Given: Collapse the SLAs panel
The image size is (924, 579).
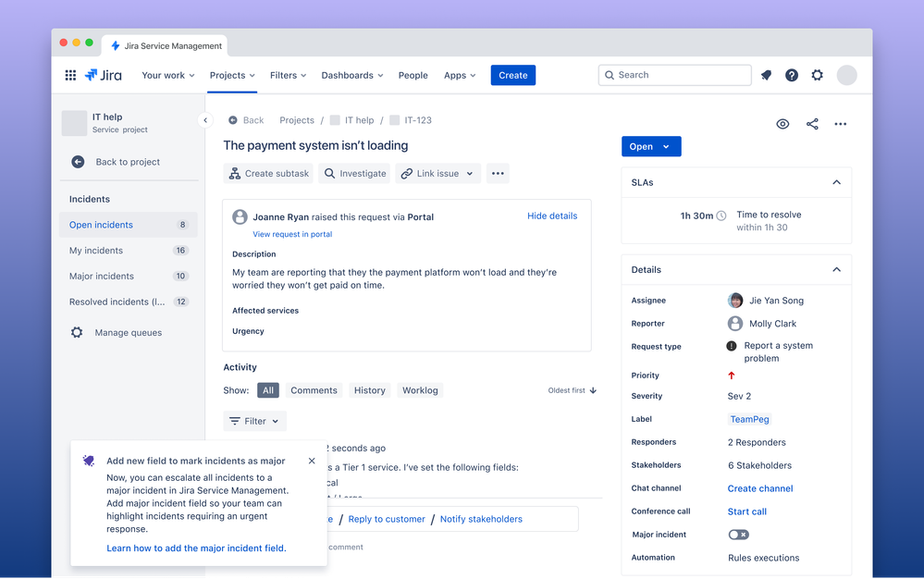Looking at the screenshot, I should 837,182.
